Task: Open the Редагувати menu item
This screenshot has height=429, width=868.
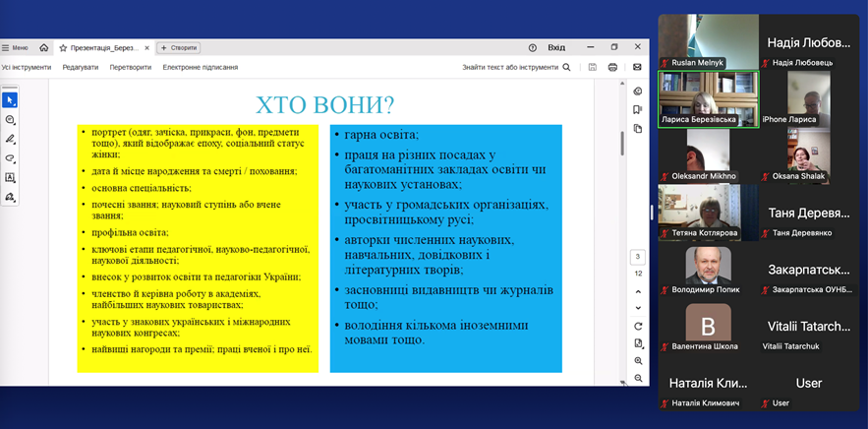Action: coord(81,67)
